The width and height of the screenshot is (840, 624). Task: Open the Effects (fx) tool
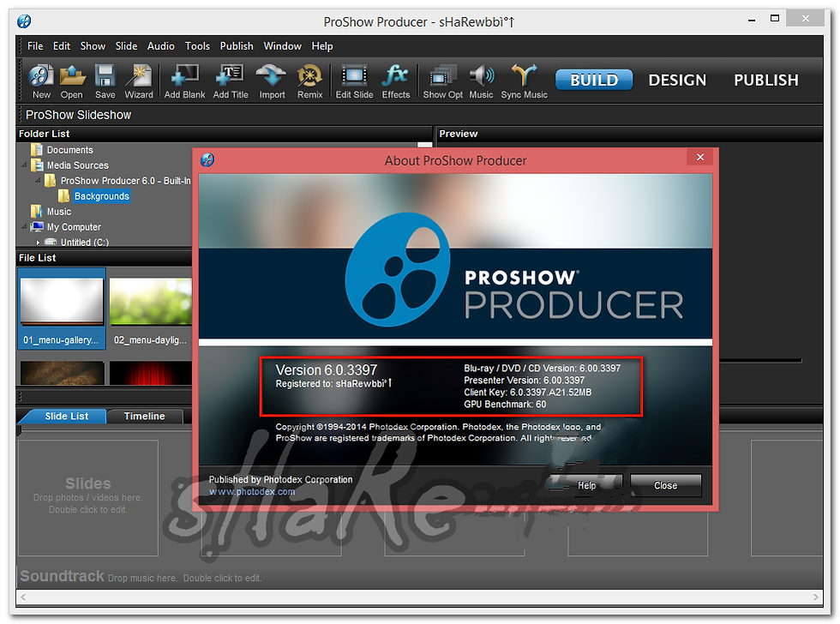pos(395,81)
